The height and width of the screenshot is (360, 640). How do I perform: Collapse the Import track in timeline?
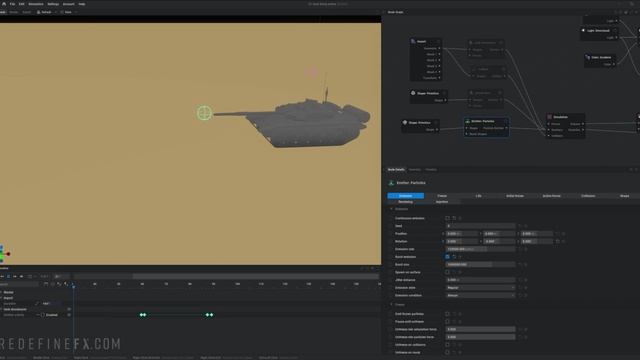1,298
